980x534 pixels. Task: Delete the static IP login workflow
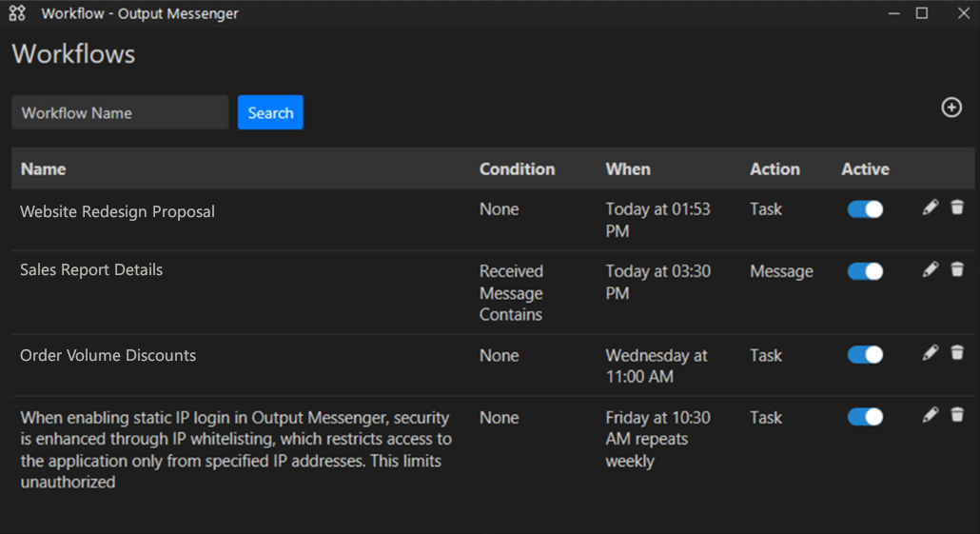(x=957, y=415)
